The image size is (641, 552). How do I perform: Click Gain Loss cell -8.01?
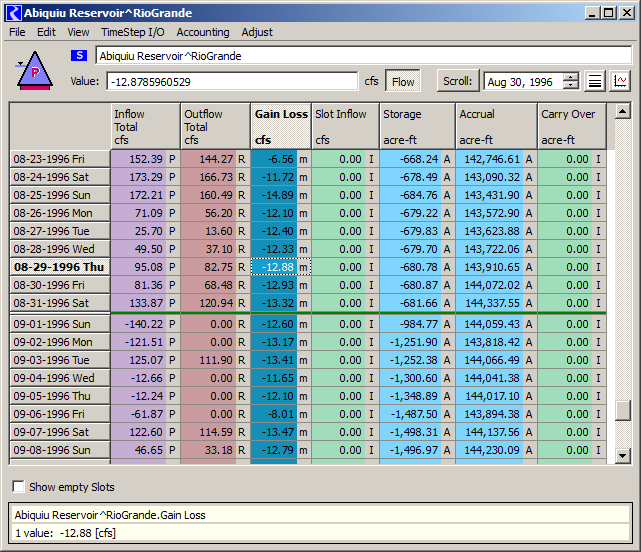point(281,414)
